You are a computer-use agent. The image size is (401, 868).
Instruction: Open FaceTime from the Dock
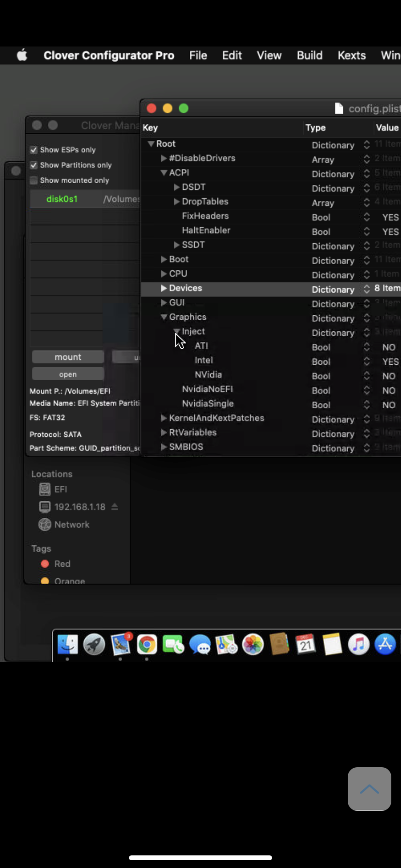(173, 644)
